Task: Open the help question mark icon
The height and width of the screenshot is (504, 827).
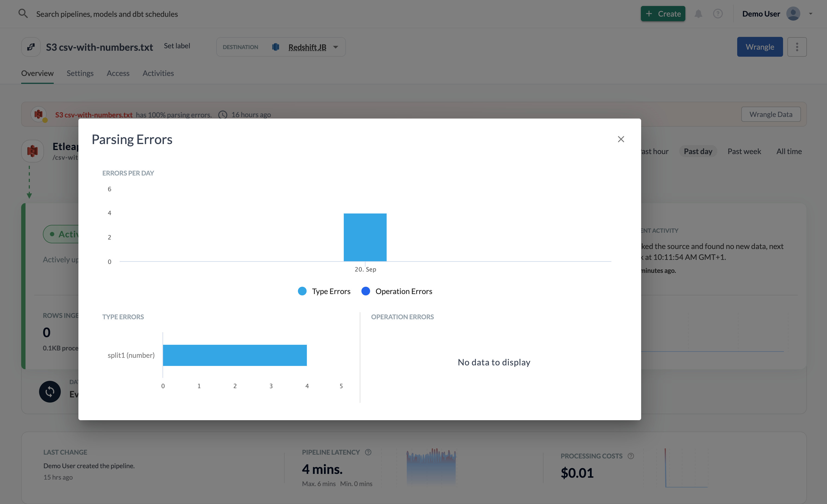Action: (x=718, y=14)
